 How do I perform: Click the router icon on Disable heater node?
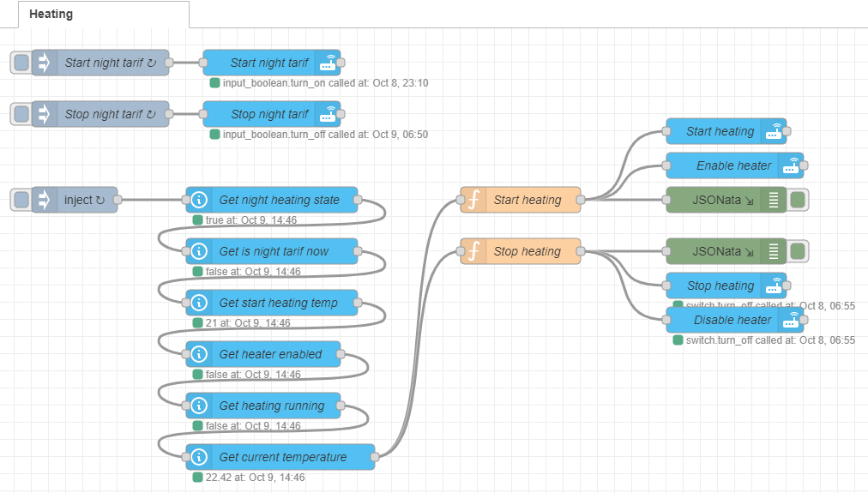[x=791, y=320]
